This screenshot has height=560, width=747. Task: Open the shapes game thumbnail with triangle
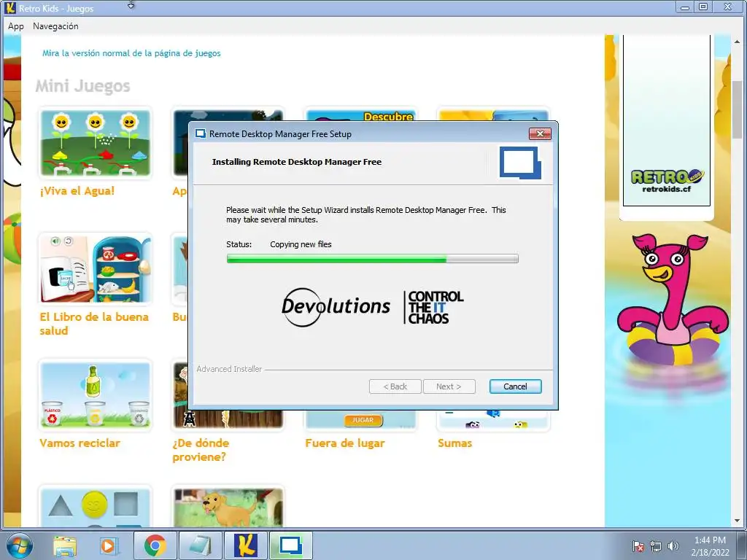[96, 506]
